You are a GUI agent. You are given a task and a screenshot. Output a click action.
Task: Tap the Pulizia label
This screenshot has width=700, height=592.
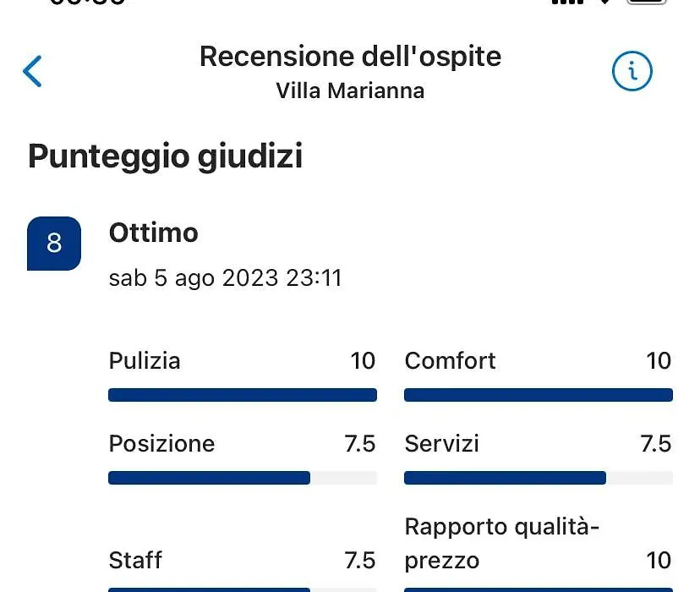point(145,361)
